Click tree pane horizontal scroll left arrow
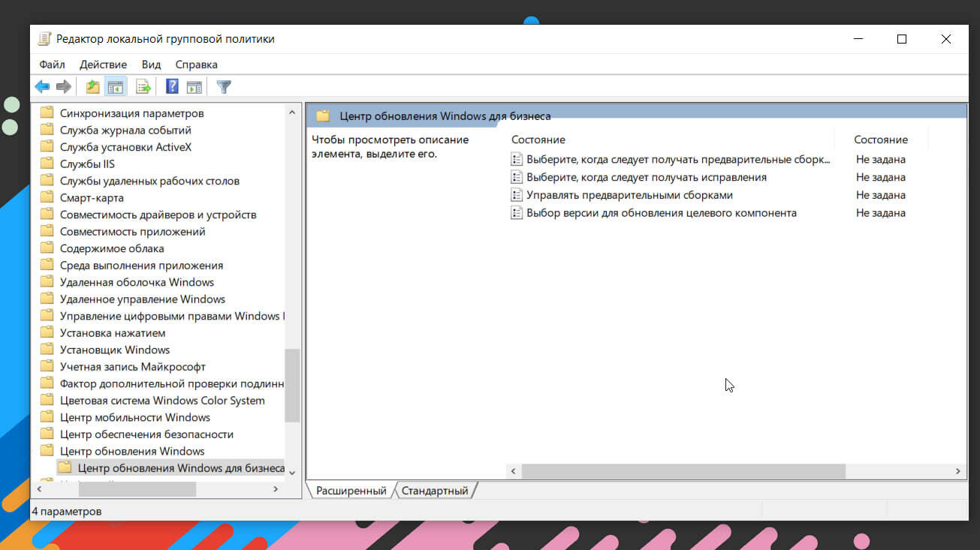The width and height of the screenshot is (980, 550). click(39, 489)
